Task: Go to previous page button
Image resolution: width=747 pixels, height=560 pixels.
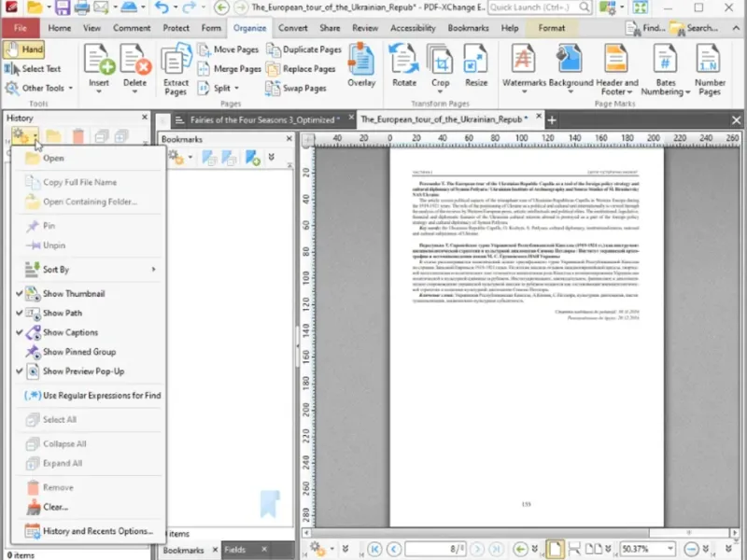Action: (x=394, y=549)
